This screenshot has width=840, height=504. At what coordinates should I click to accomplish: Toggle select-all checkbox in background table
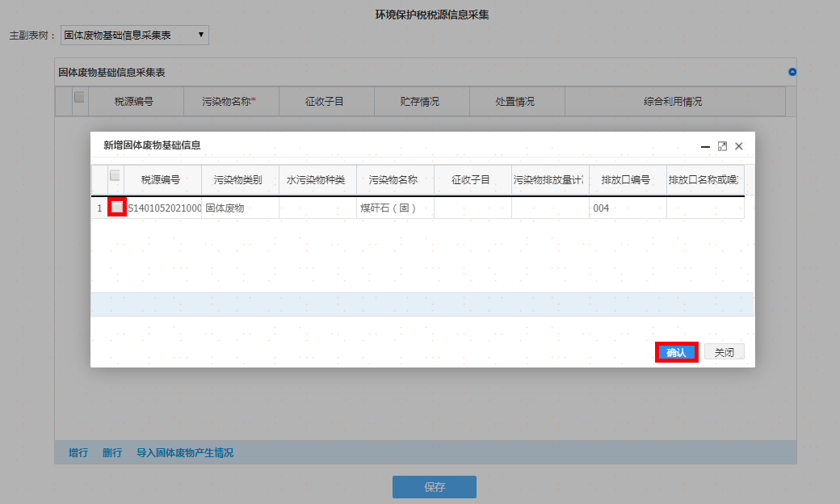(x=79, y=97)
